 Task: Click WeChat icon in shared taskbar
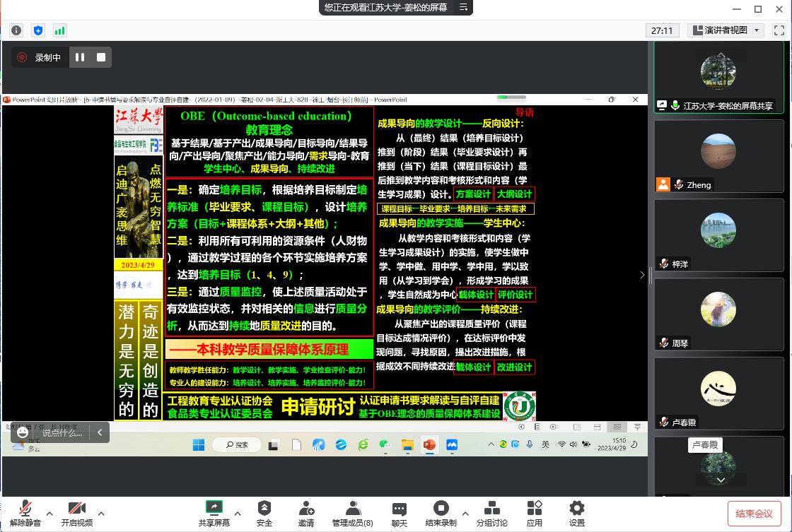pyautogui.click(x=385, y=444)
